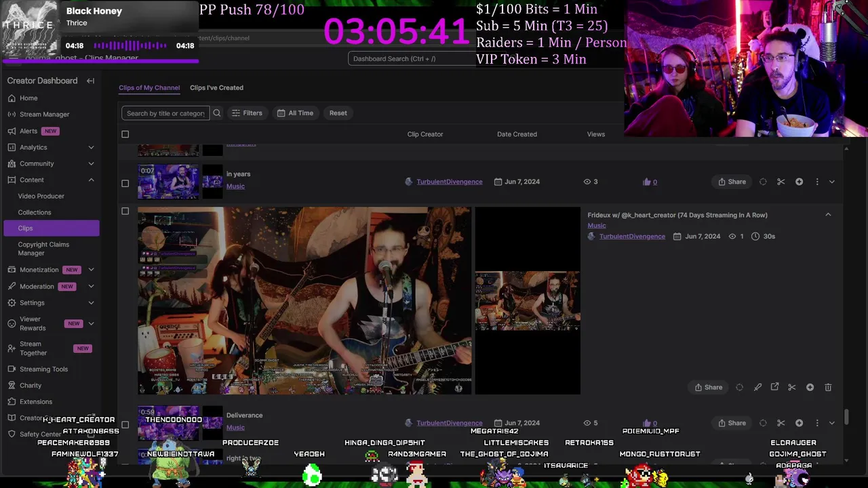Click the Extensions sidebar icon
This screenshot has width=868, height=488.
(12, 401)
